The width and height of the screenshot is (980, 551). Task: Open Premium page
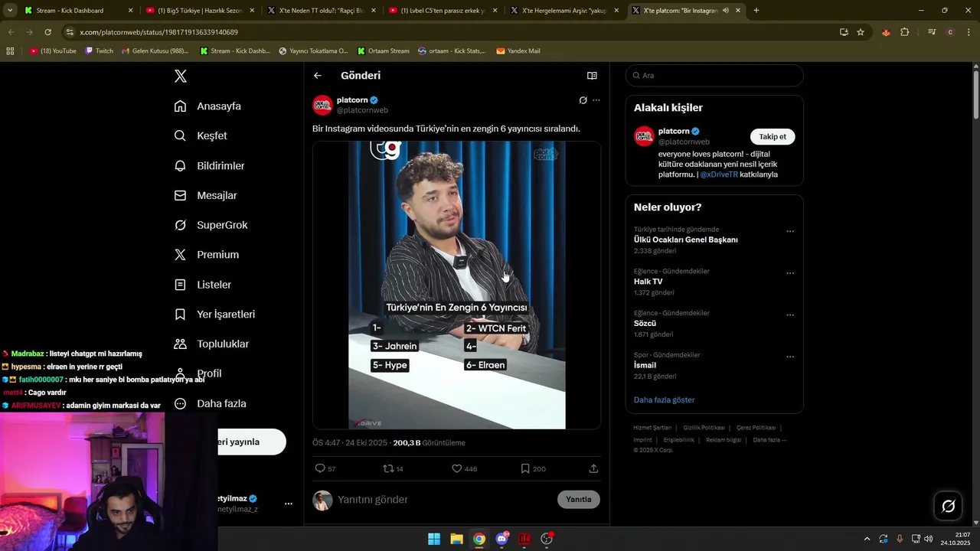[206, 255]
